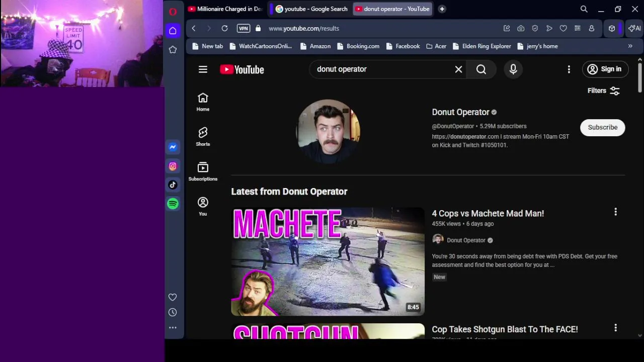Go back to previous page
644x362 pixels.
(x=194, y=29)
